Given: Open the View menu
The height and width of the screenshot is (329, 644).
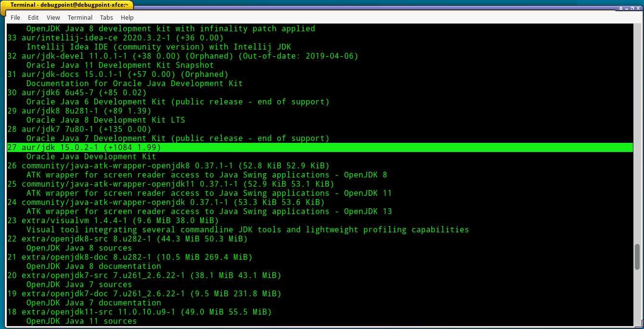Looking at the screenshot, I should (53, 17).
